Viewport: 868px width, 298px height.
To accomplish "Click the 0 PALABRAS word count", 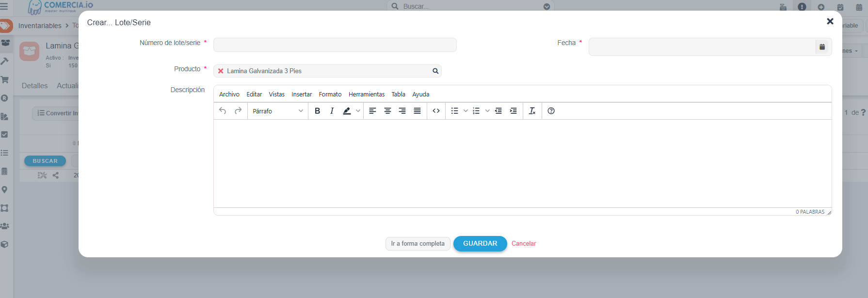I will (810, 212).
